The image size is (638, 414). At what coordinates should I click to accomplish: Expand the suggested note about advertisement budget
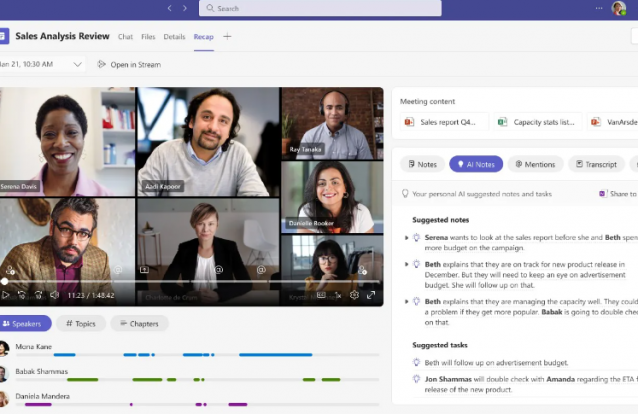pos(405,264)
